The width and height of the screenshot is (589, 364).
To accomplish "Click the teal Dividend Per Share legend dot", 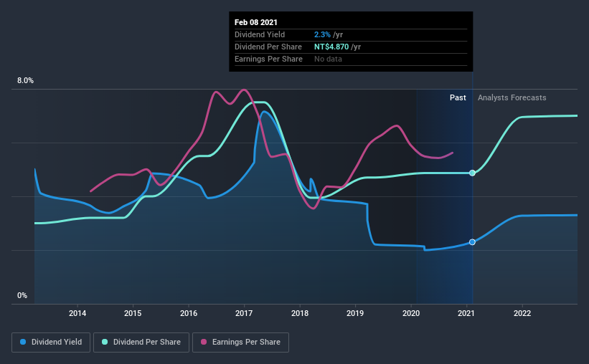I will pyautogui.click(x=105, y=342).
